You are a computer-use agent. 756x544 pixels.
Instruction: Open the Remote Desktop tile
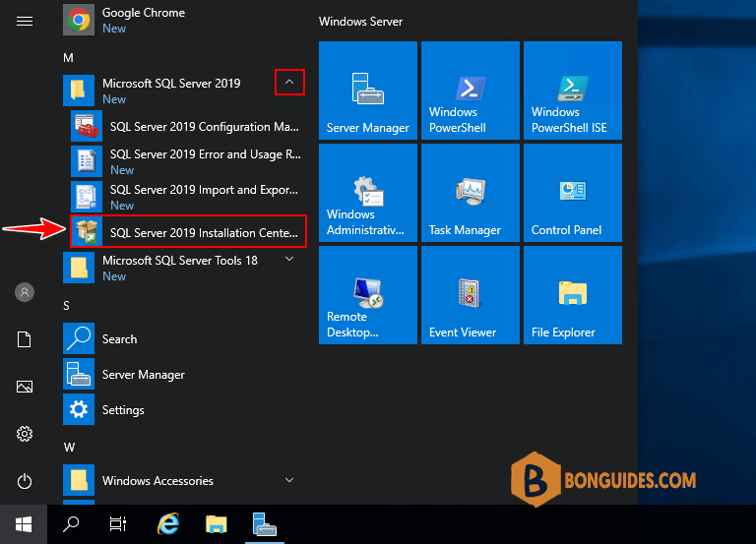tap(368, 295)
